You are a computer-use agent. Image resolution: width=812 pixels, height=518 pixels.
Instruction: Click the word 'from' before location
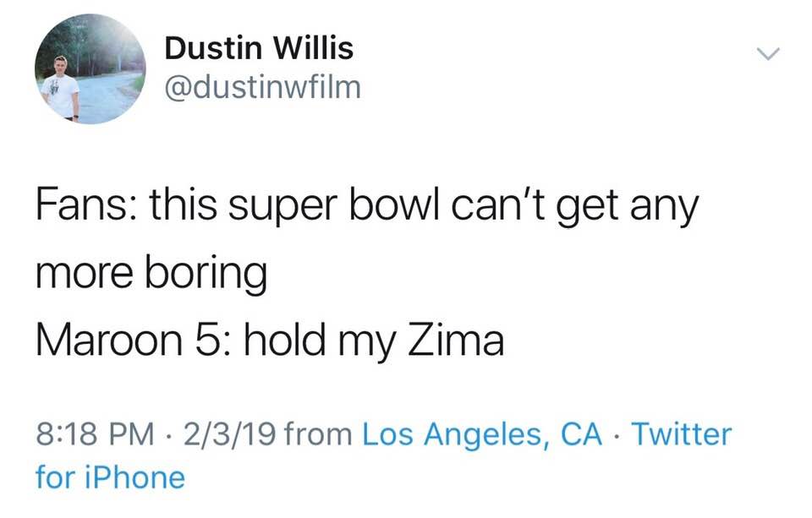pyautogui.click(x=319, y=434)
